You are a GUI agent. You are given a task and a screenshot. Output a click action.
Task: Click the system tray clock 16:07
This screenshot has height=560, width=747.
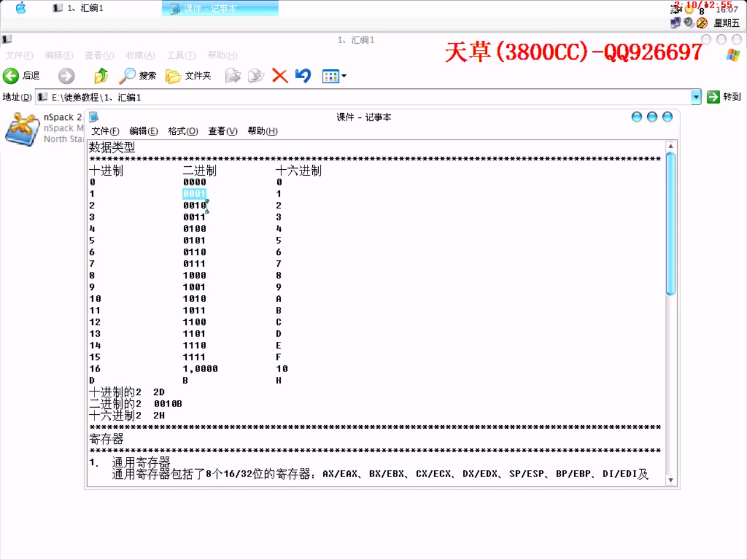pyautogui.click(x=727, y=9)
